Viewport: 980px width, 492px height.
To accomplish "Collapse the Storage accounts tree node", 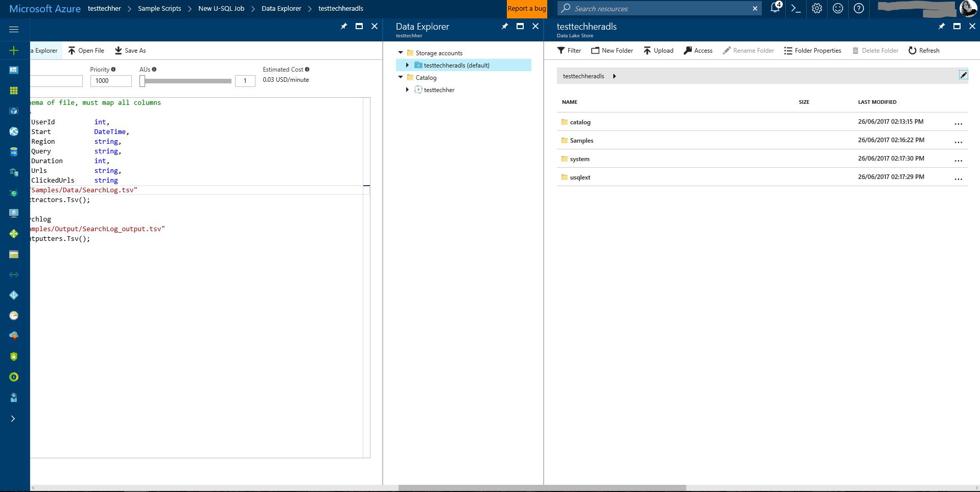I will [401, 53].
